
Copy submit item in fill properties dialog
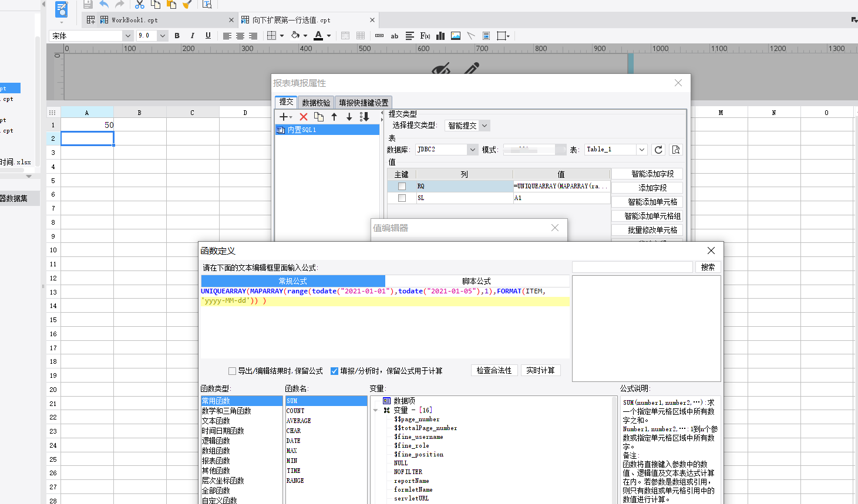319,117
